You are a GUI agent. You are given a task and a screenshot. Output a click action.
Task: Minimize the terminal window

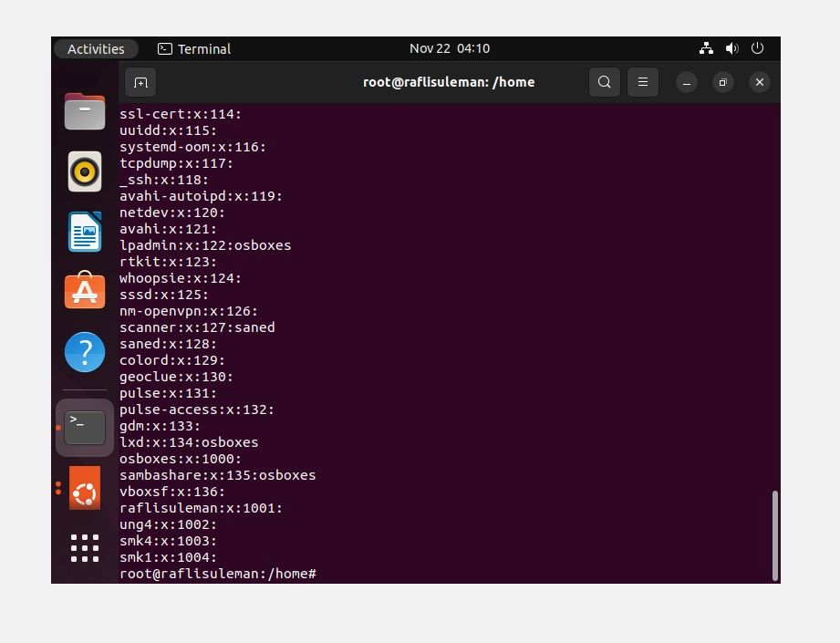687,82
